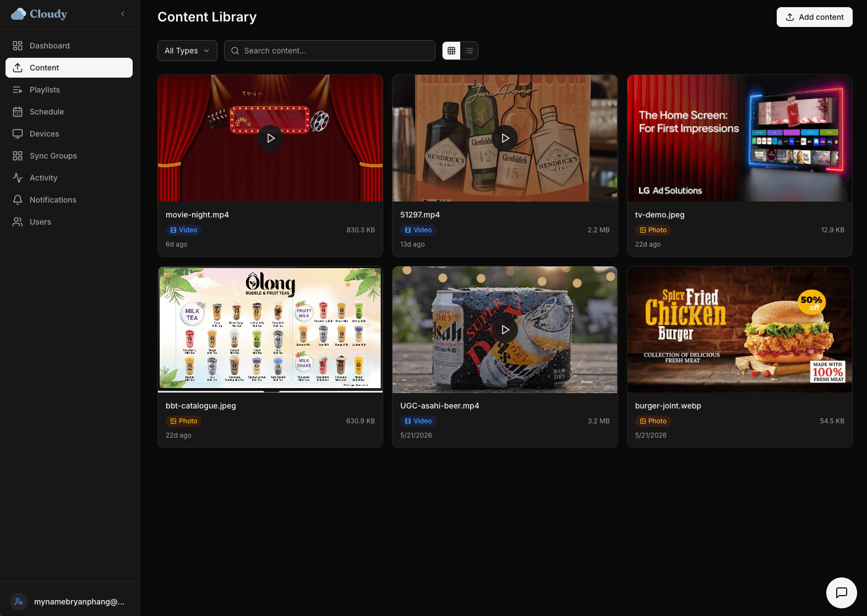Click the UGC-asahi-beer.mp4 file name

click(440, 406)
